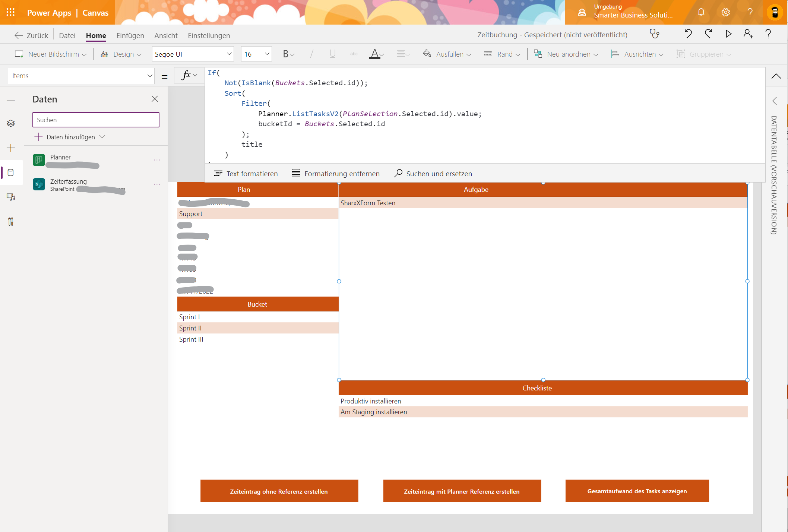Viewport: 788px width, 532px height.
Task: Toggle underline formatting
Action: point(332,54)
